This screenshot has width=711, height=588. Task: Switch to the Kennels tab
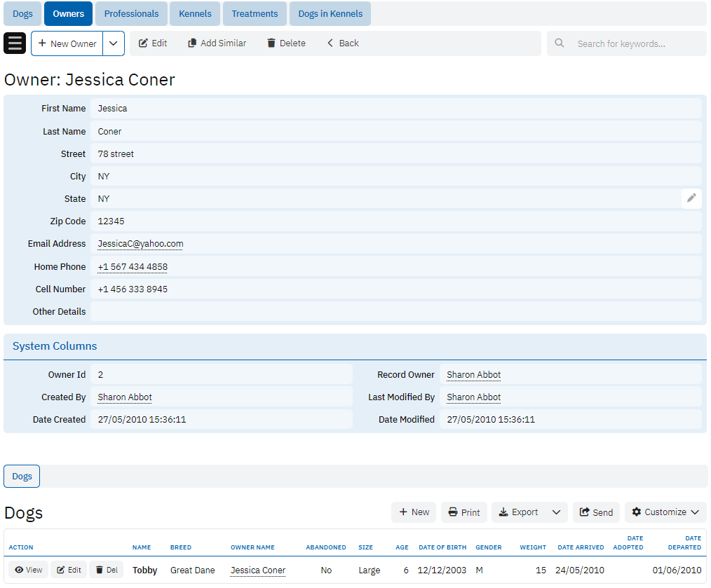(195, 14)
